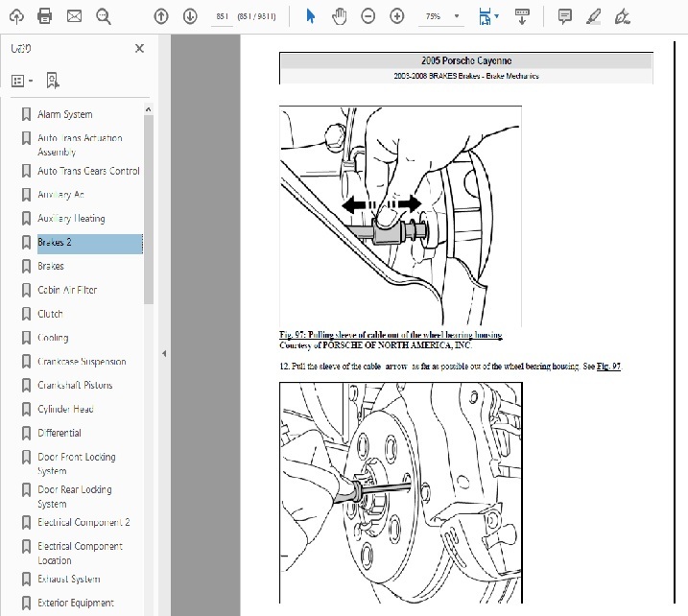Click the 2005 Porsche Cayenne header
The height and width of the screenshot is (616, 688).
(466, 60)
